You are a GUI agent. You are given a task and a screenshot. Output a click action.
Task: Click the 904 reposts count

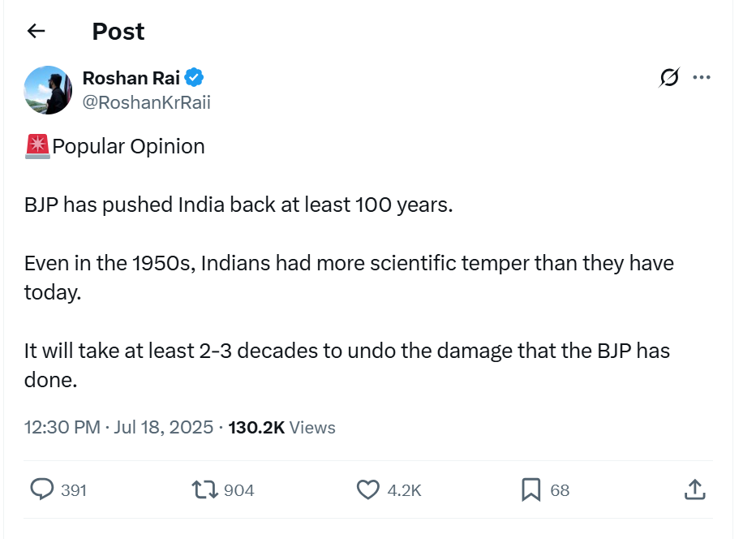tap(238, 490)
